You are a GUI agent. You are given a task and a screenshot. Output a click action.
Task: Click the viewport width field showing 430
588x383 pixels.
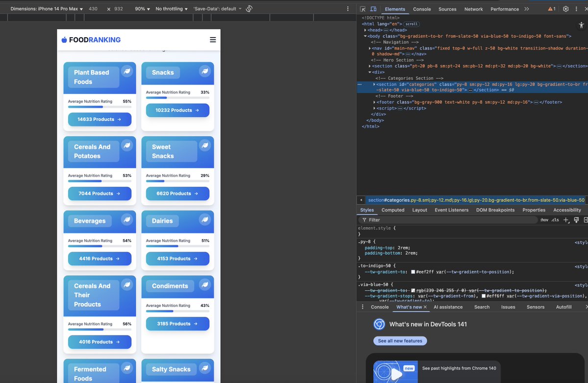pos(93,9)
